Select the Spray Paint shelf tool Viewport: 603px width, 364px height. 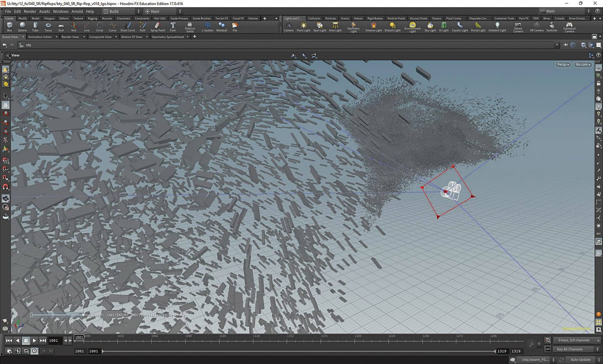(157, 26)
